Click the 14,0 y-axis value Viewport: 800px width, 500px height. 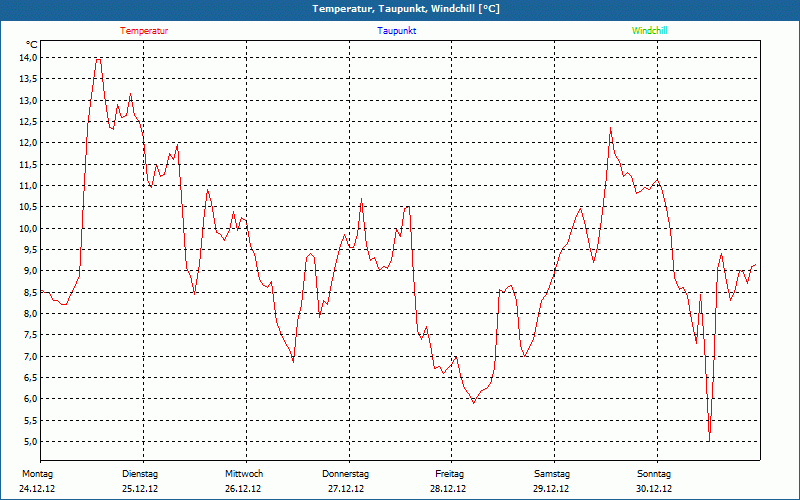click(x=29, y=58)
